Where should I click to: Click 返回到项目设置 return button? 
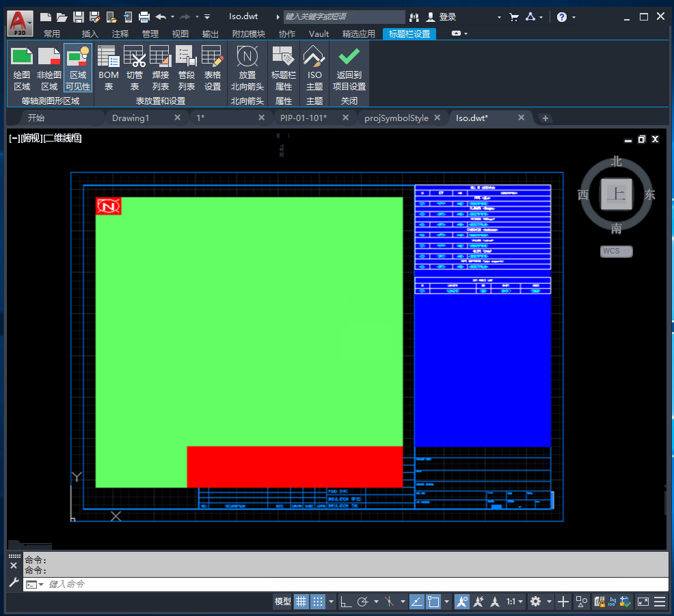[x=349, y=68]
